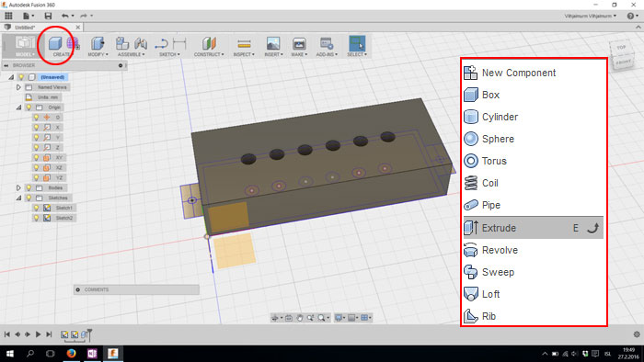Screen dimensions: 644x362
Task: Collapse the Sketches folder
Action: [x=18, y=198]
